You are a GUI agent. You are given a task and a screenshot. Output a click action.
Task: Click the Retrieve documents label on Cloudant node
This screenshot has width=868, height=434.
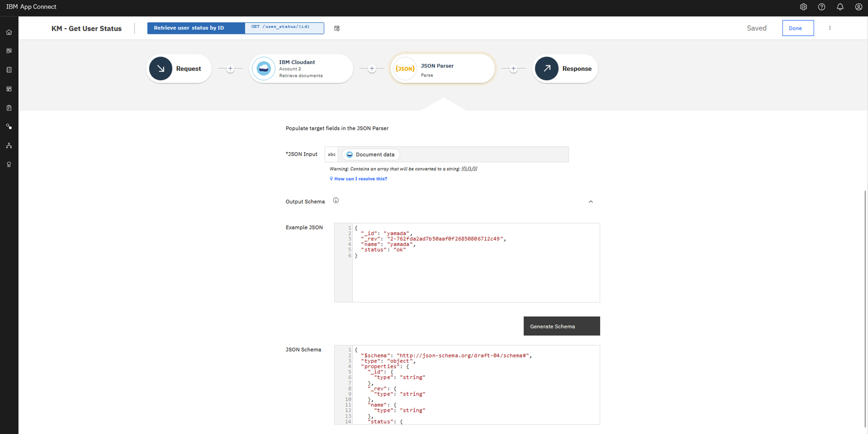301,76
